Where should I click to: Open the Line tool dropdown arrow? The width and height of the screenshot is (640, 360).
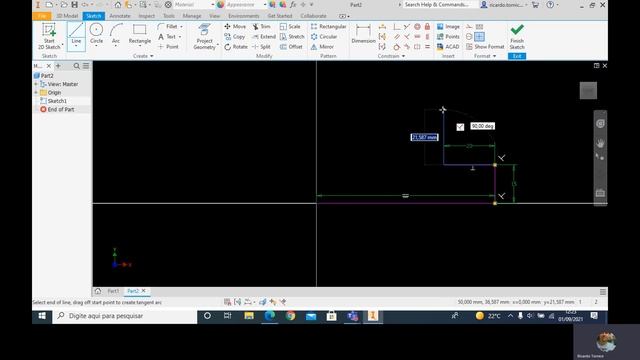(76, 46)
